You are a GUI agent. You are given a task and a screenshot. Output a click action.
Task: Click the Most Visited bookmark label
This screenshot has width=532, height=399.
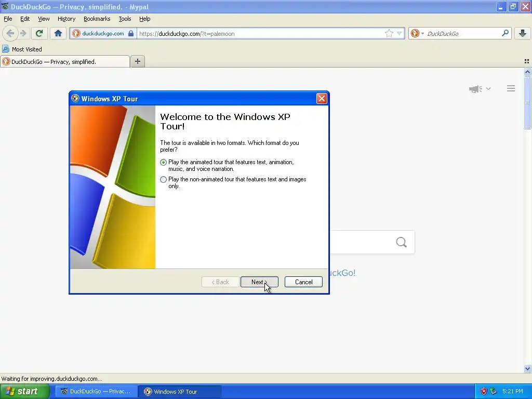[x=27, y=49]
